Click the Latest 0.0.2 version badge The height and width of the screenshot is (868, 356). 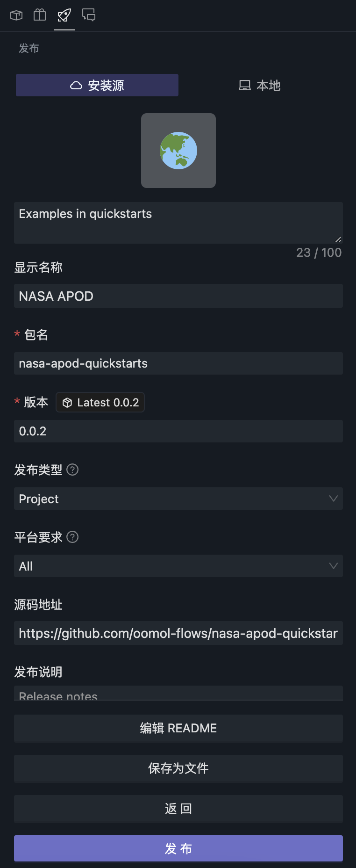coord(100,402)
